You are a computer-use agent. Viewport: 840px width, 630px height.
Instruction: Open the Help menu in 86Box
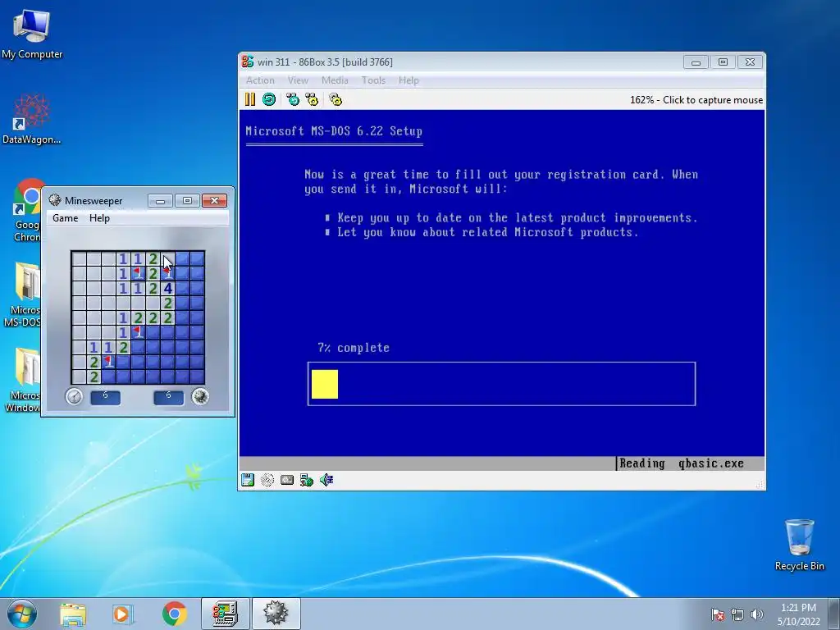pos(409,80)
